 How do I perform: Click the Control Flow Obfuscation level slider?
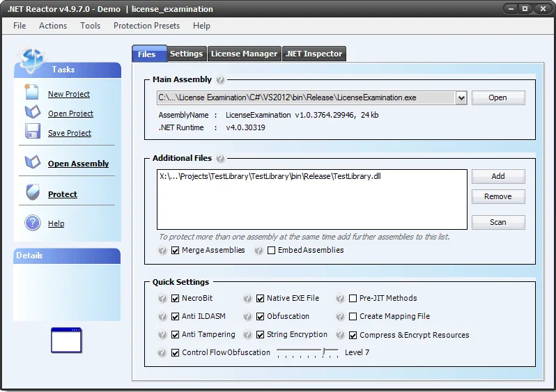[307, 352]
